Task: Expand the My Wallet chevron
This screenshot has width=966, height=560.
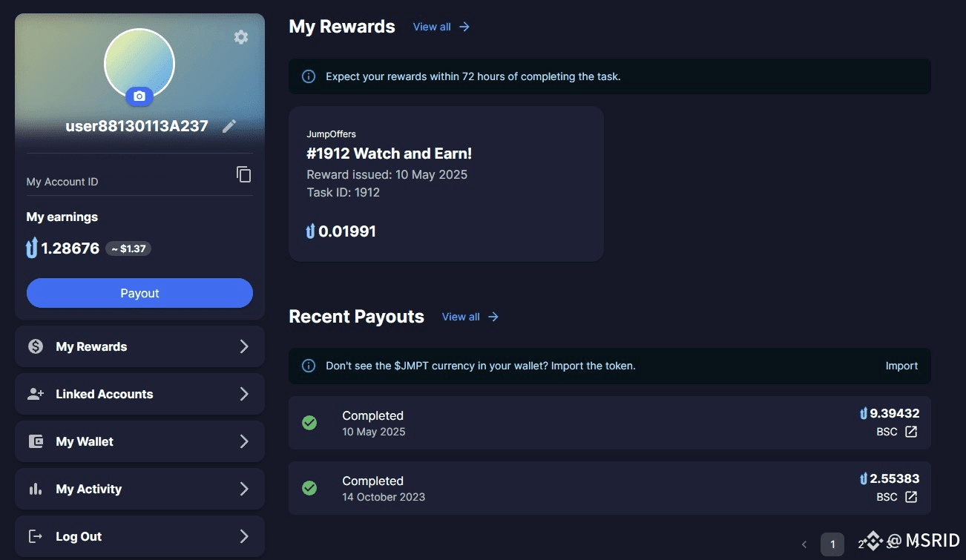Action: point(244,441)
